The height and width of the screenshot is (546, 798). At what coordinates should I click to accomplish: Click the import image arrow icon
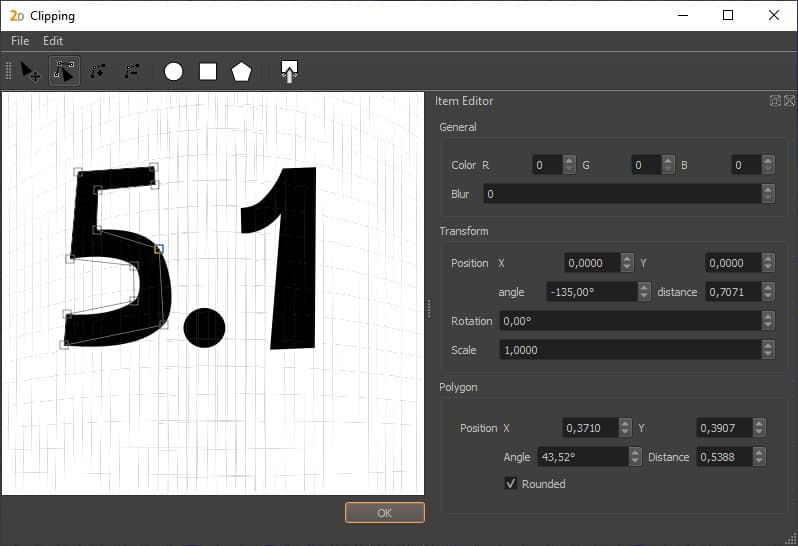289,71
